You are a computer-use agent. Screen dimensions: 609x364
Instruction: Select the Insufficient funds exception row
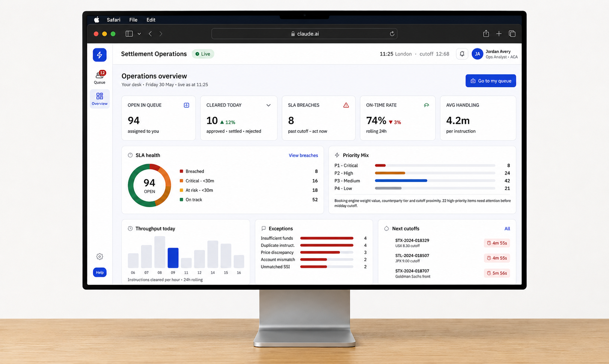click(x=314, y=238)
